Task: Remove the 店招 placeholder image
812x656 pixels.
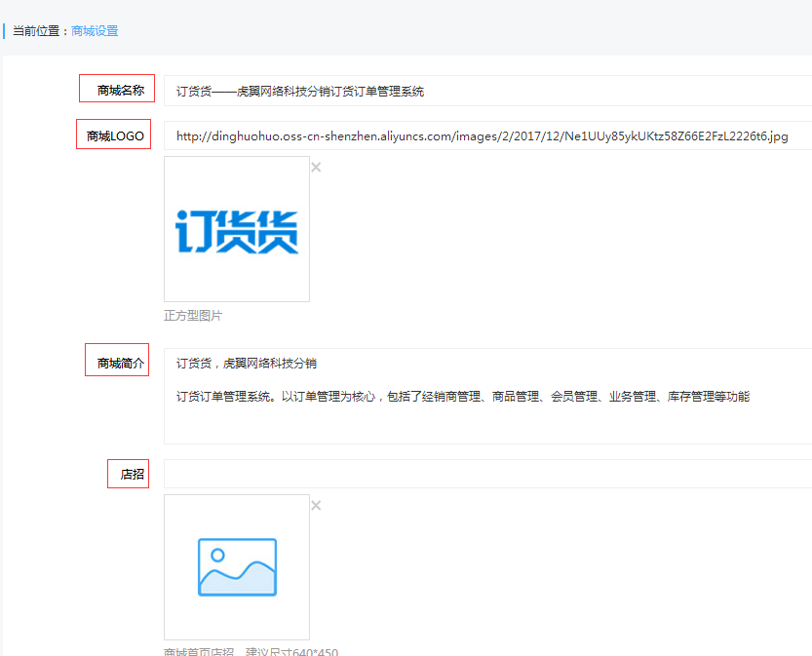Action: click(316, 505)
